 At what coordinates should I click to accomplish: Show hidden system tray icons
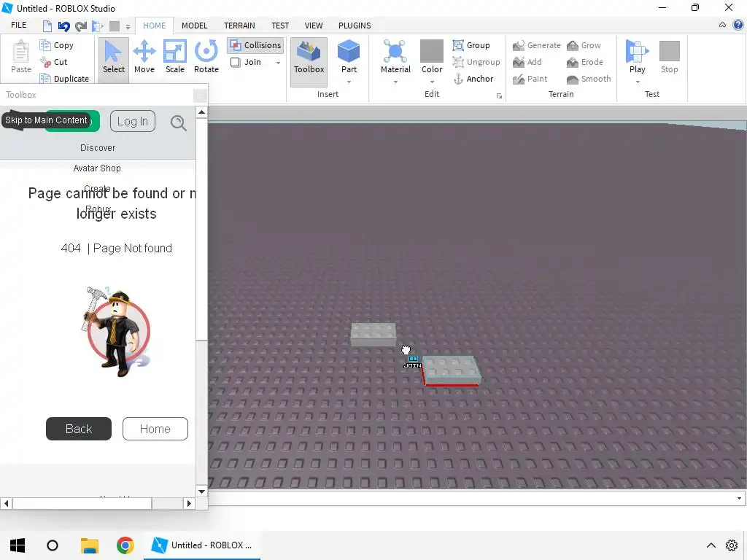(711, 545)
